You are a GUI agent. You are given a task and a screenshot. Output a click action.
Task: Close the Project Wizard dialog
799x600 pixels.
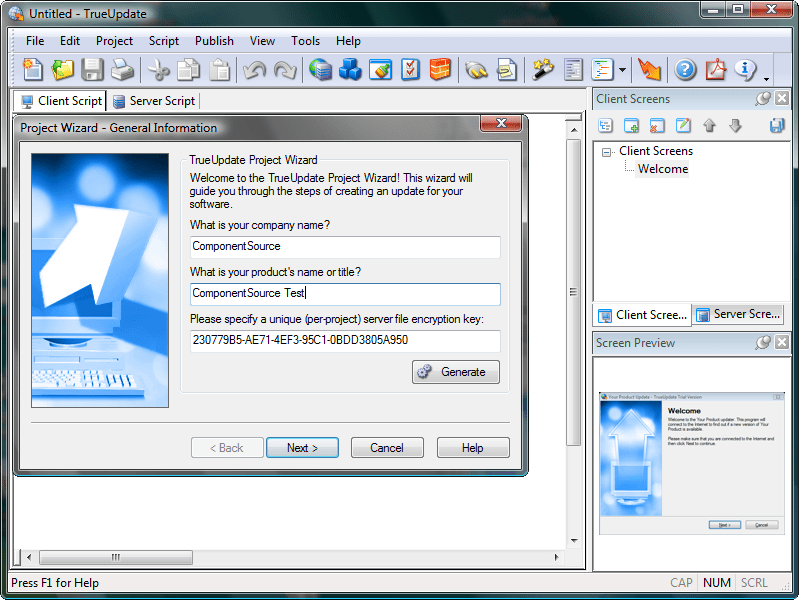click(501, 123)
